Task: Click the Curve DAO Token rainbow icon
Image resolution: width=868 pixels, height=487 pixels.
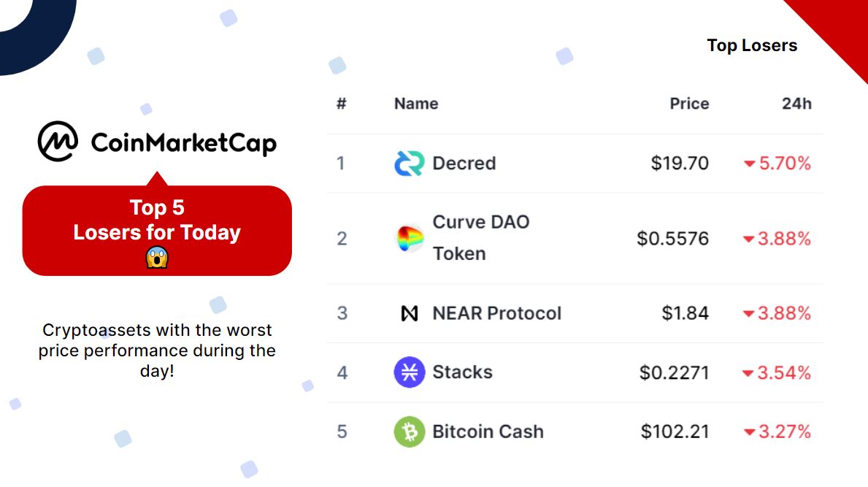Action: click(409, 239)
